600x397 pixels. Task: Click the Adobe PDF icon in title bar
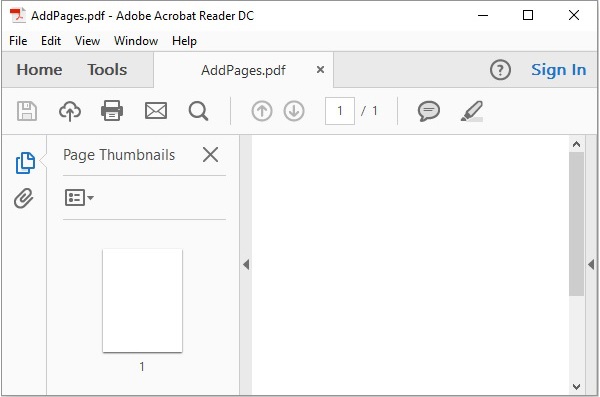[17, 16]
